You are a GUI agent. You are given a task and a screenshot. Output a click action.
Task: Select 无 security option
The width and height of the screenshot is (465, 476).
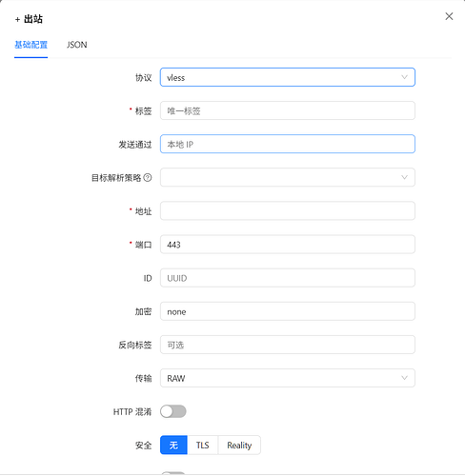click(173, 446)
